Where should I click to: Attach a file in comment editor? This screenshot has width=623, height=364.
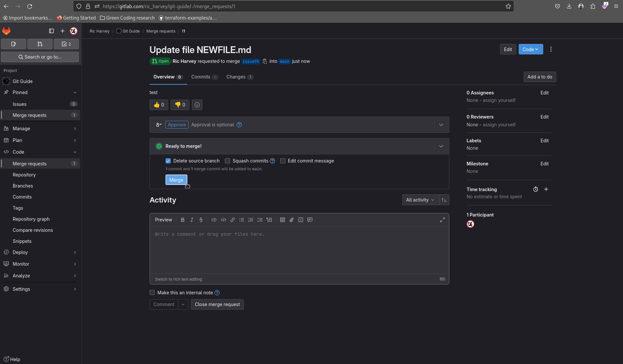[x=292, y=220]
